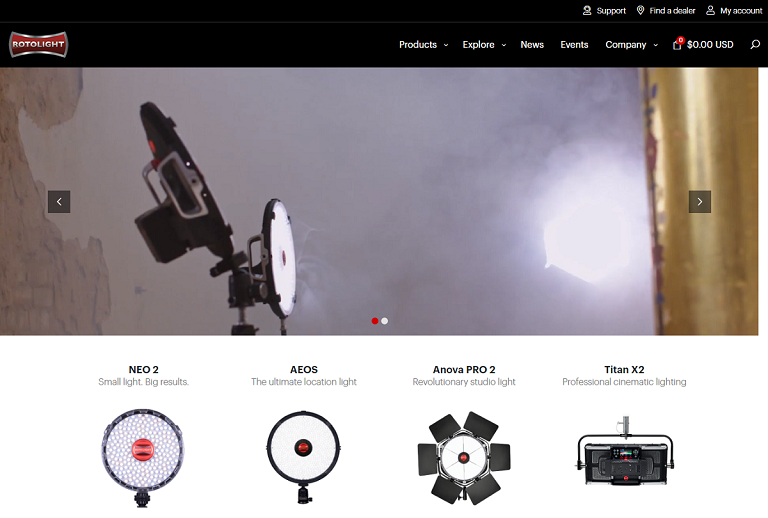Click 'Small light. Big results.' tagline
The width and height of the screenshot is (768, 518).
144,382
